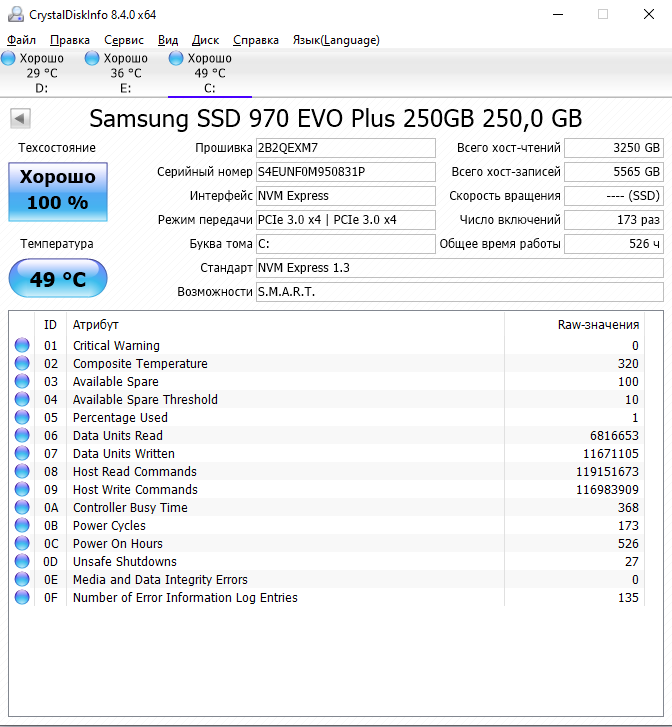Click raw value 119151673
This screenshot has width=672, height=727.
[607, 472]
